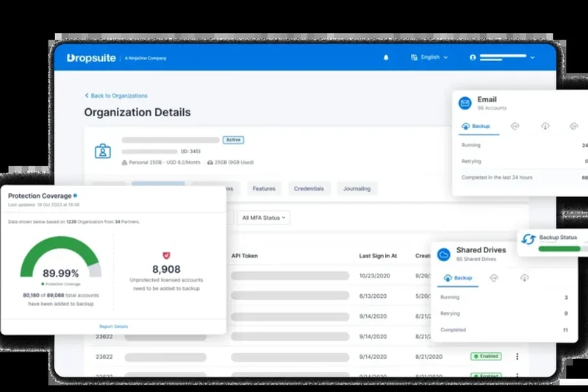Select download cloud icon in Email card

tap(545, 126)
